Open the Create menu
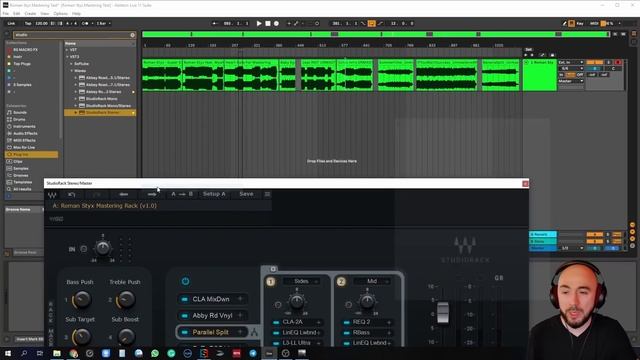The width and height of the screenshot is (640, 360). point(30,13)
